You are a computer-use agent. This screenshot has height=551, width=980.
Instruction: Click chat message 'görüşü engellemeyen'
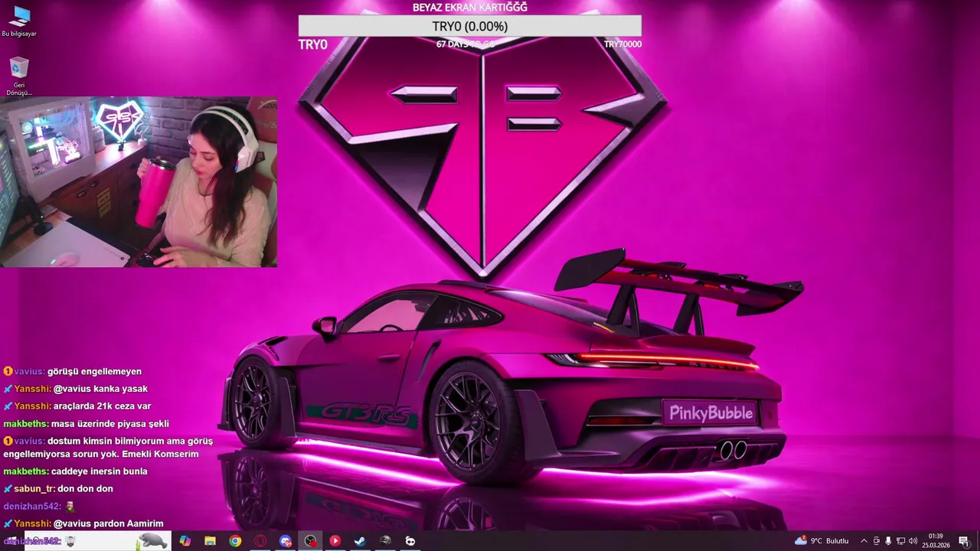point(94,371)
